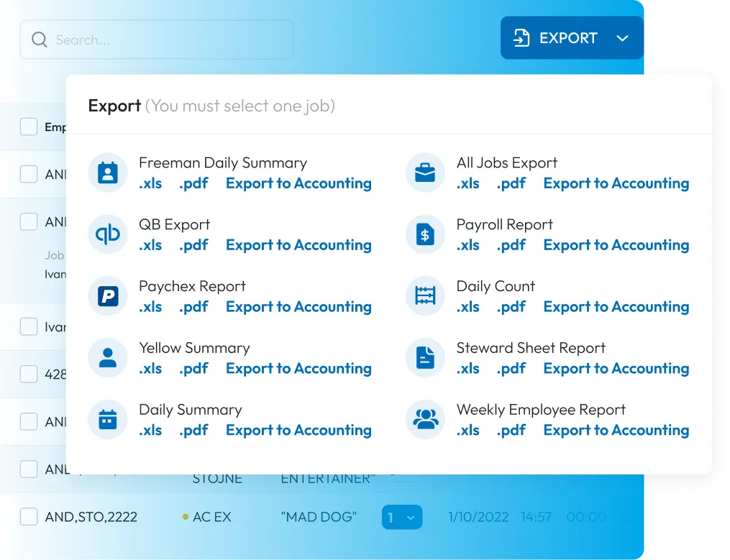Toggle the select-all checkbox in table header
730x560 pixels.
point(29,127)
